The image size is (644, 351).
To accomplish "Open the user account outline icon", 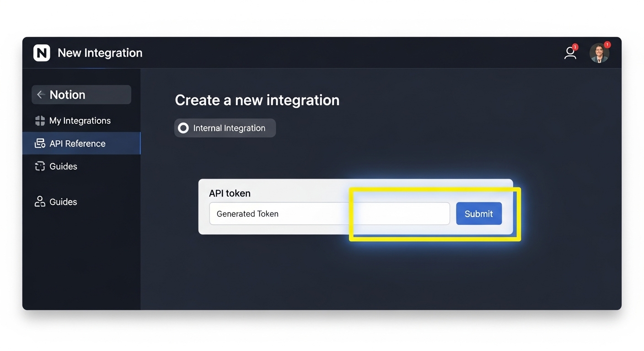I will 570,53.
